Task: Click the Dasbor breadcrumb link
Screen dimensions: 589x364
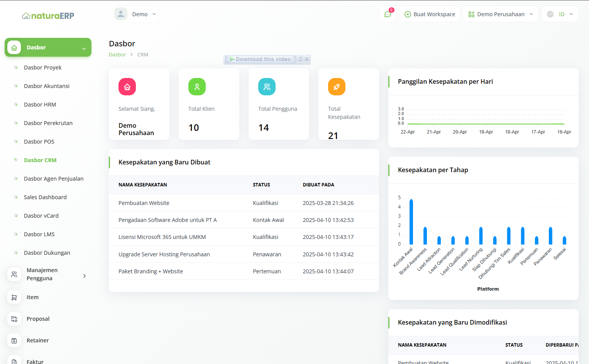Action: (x=117, y=54)
